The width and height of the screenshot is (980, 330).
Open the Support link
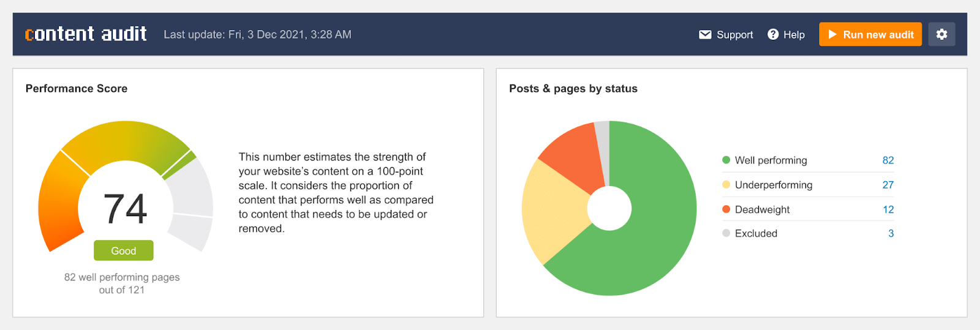click(x=734, y=35)
